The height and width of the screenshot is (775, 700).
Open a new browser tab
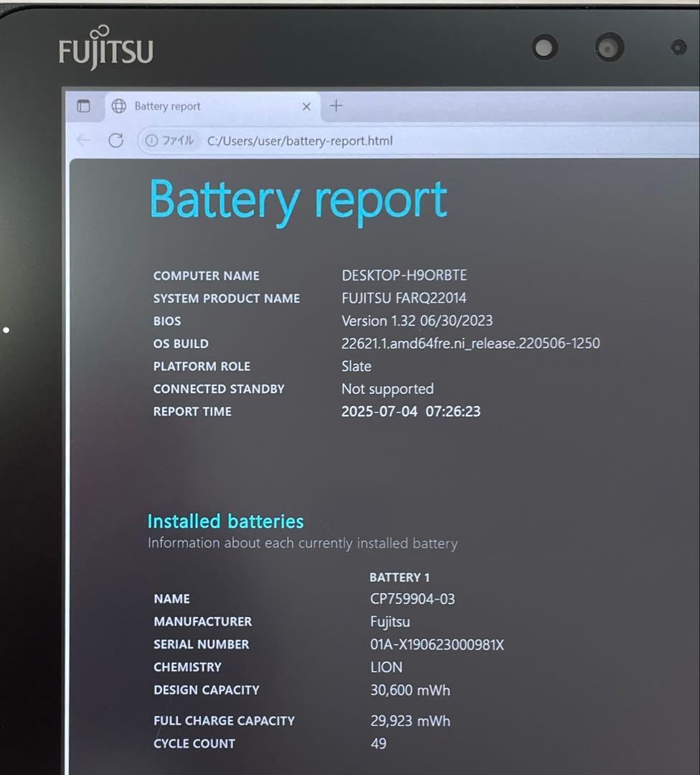(336, 105)
